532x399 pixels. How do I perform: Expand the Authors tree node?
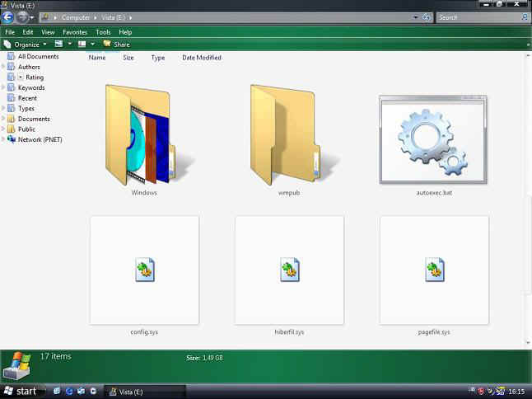[3, 67]
